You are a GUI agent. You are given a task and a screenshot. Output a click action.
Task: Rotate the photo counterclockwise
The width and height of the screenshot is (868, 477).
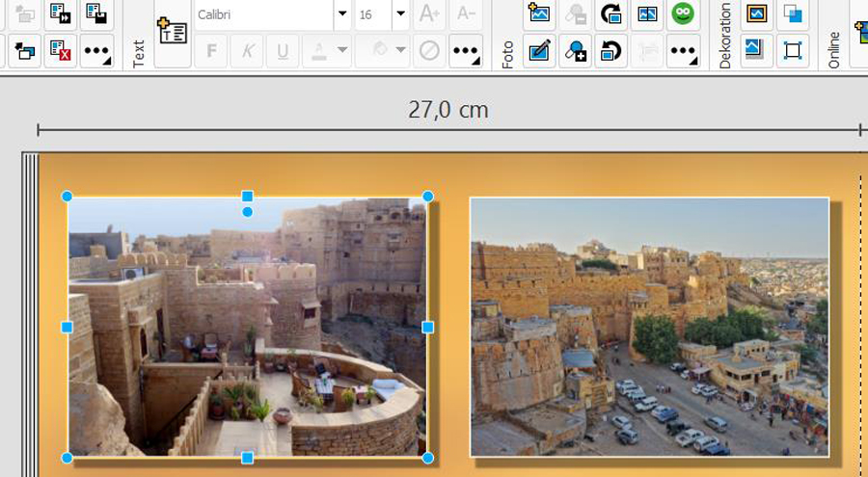coord(611,50)
